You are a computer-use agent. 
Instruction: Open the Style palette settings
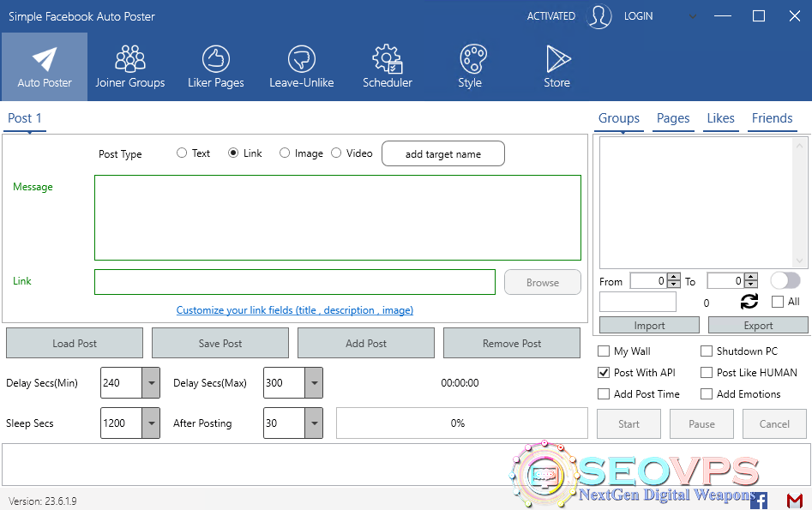click(x=470, y=67)
